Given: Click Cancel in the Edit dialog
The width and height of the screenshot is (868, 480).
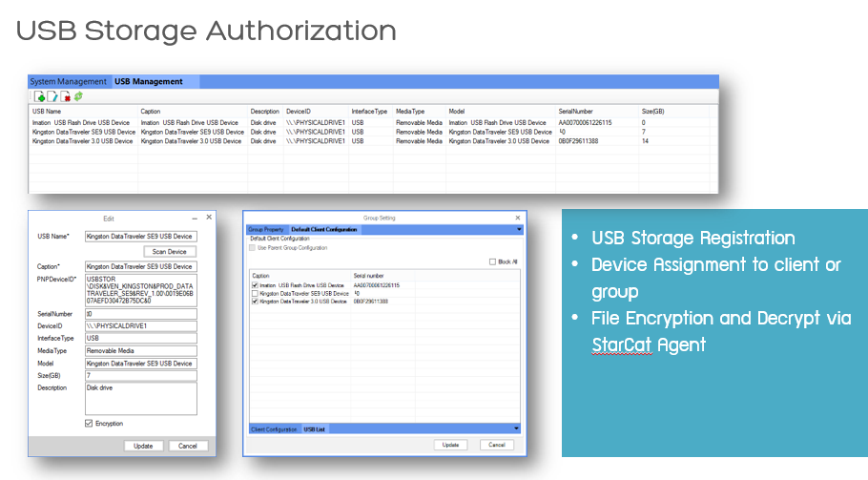Looking at the screenshot, I should [x=188, y=446].
